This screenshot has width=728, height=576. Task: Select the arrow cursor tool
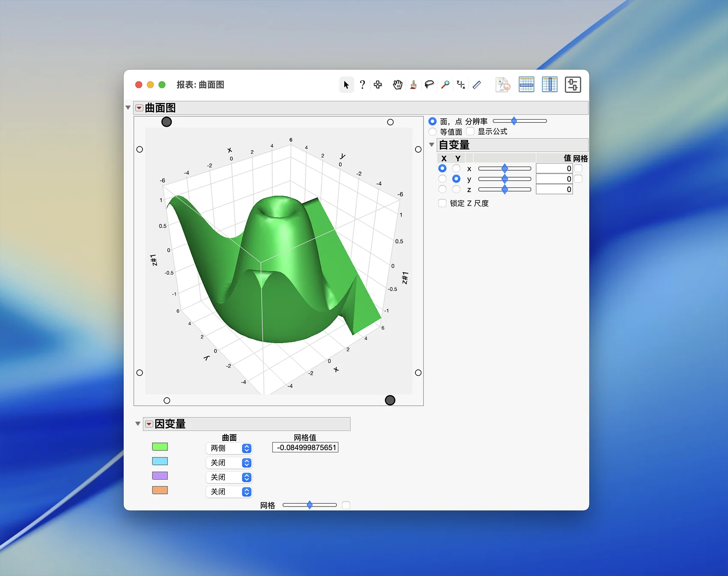[346, 85]
